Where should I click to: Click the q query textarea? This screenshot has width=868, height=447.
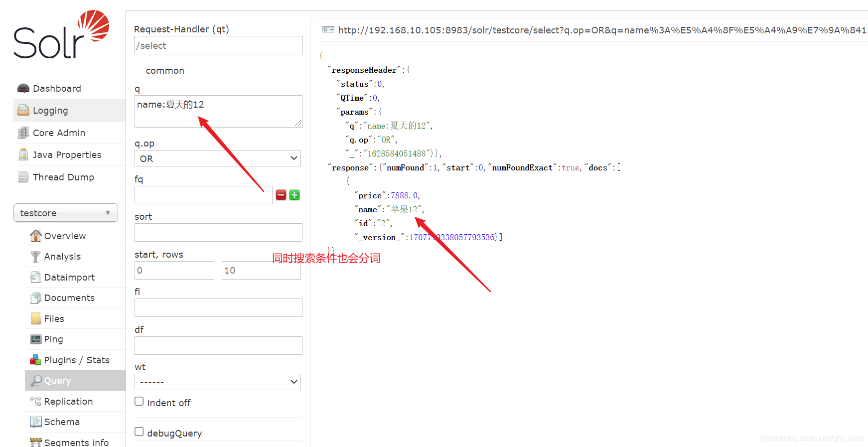click(x=218, y=111)
